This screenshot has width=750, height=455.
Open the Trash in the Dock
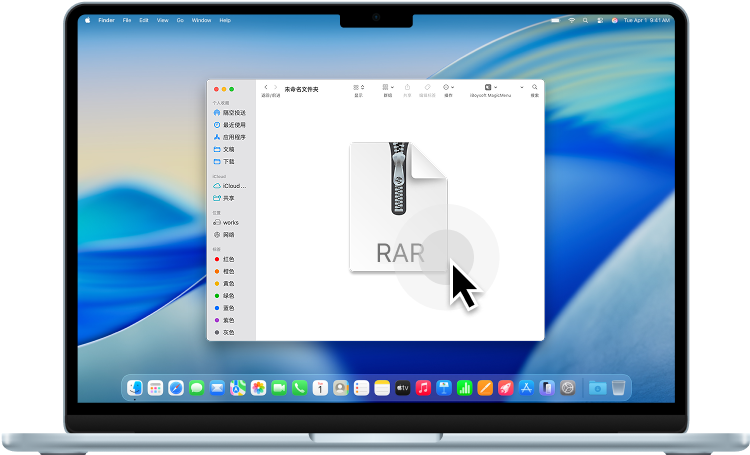(x=619, y=387)
